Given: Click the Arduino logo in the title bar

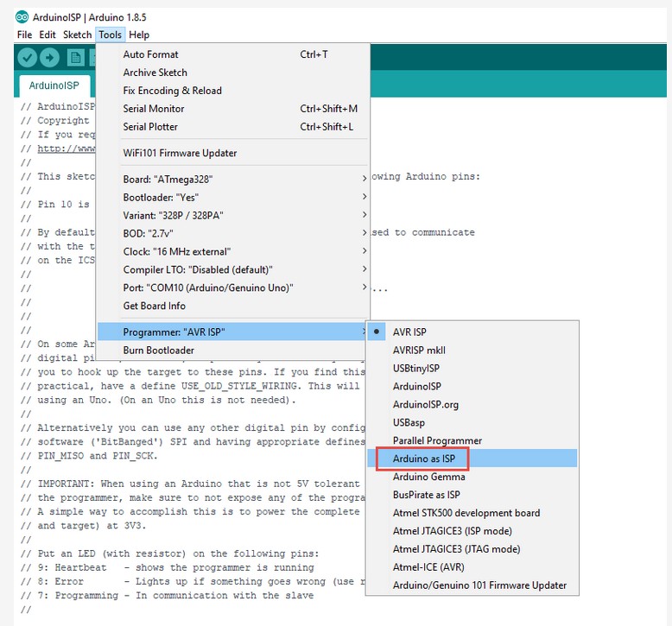Looking at the screenshot, I should pos(22,17).
